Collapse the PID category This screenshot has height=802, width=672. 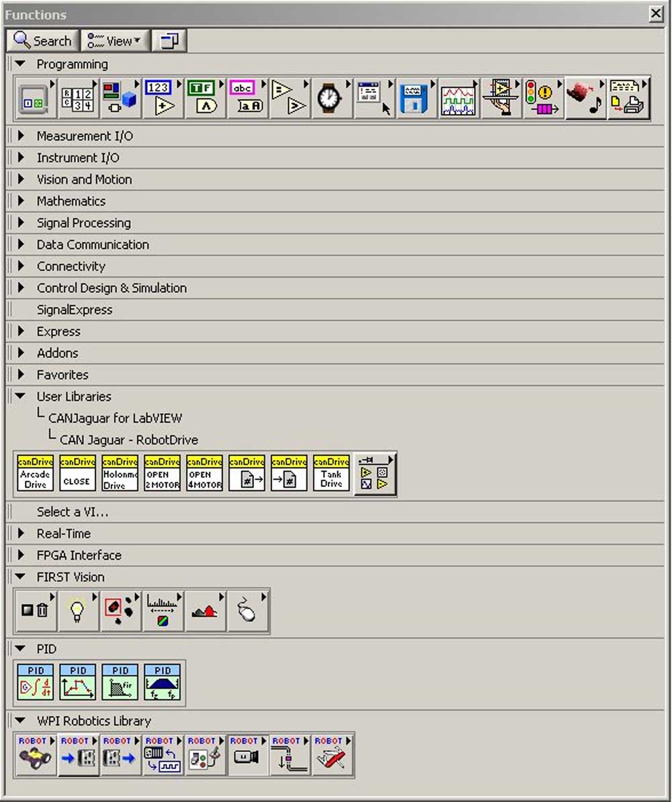tap(20, 649)
